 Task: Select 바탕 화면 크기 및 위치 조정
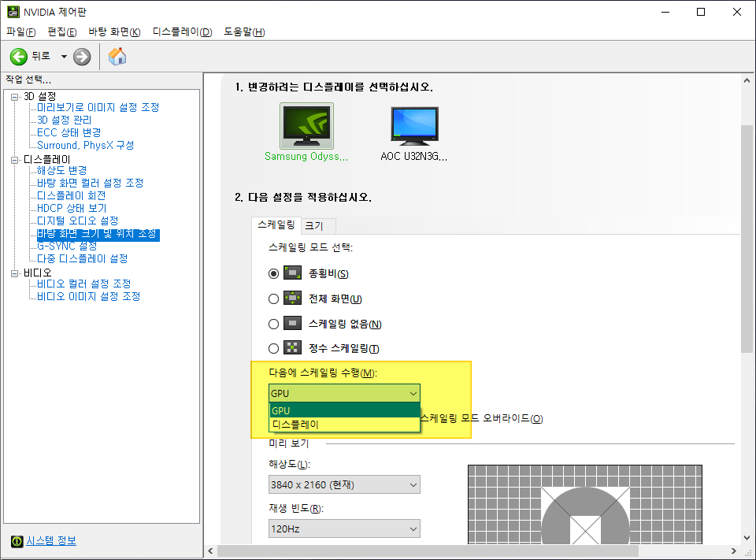(98, 235)
